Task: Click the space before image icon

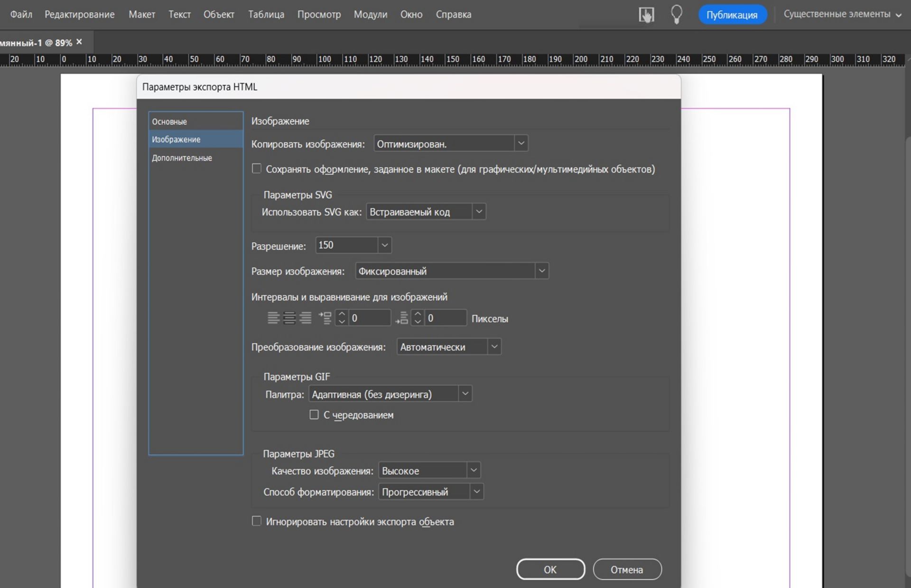Action: coord(325,318)
